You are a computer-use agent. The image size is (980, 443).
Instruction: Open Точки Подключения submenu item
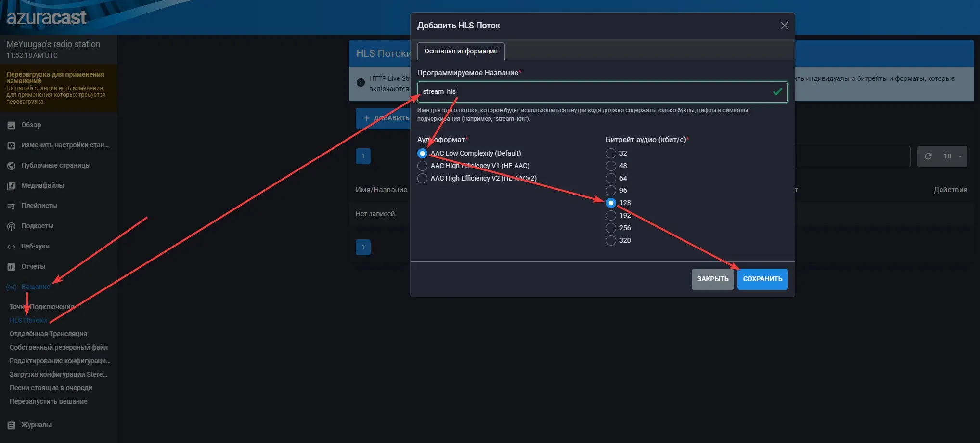(x=42, y=307)
